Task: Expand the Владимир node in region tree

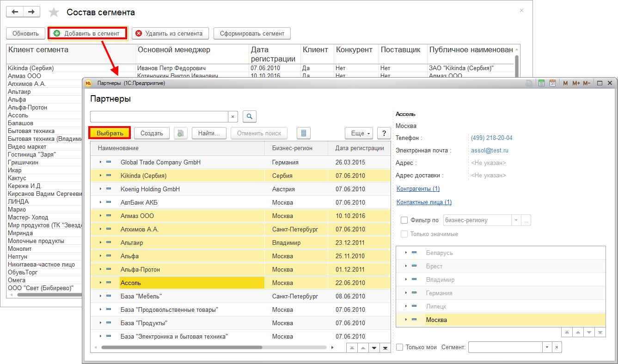Action: 406,280
